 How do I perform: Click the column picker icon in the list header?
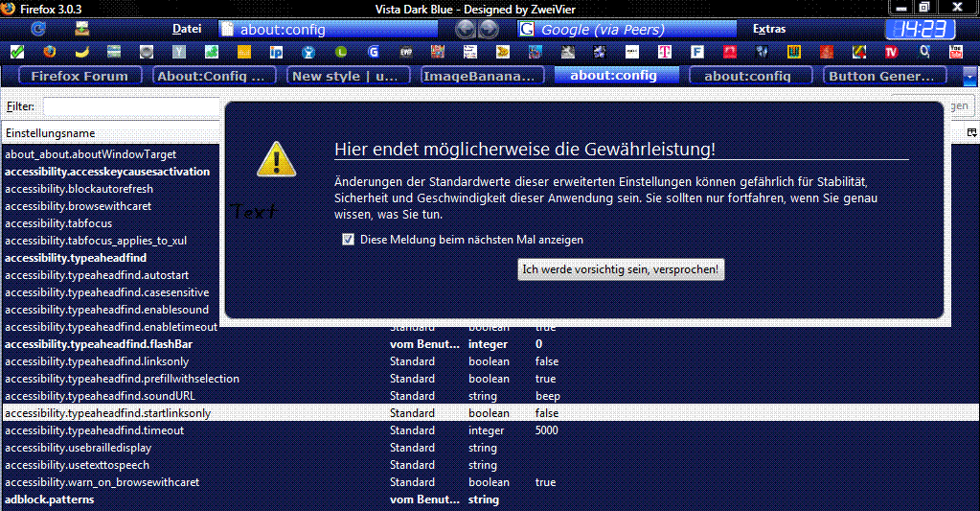coord(971,132)
